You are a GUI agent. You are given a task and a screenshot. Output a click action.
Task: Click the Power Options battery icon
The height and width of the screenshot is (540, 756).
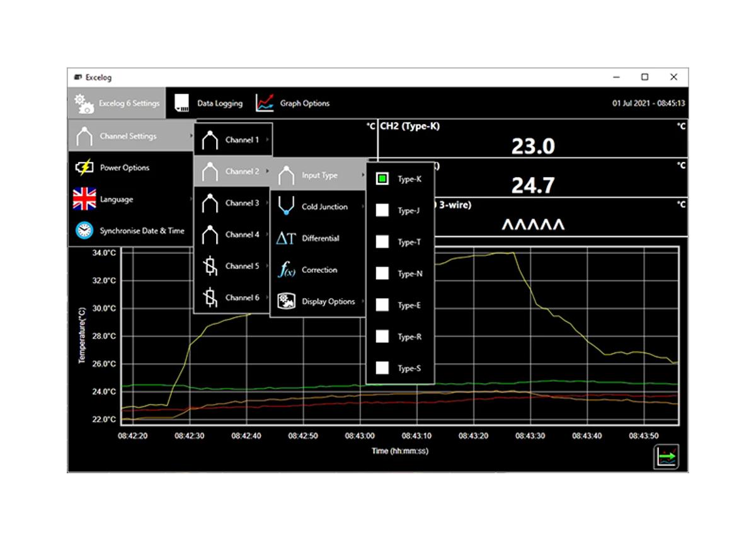(84, 168)
